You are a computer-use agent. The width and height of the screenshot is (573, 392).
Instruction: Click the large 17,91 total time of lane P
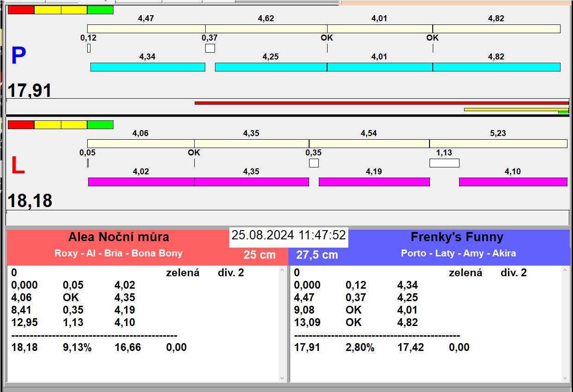(x=30, y=90)
